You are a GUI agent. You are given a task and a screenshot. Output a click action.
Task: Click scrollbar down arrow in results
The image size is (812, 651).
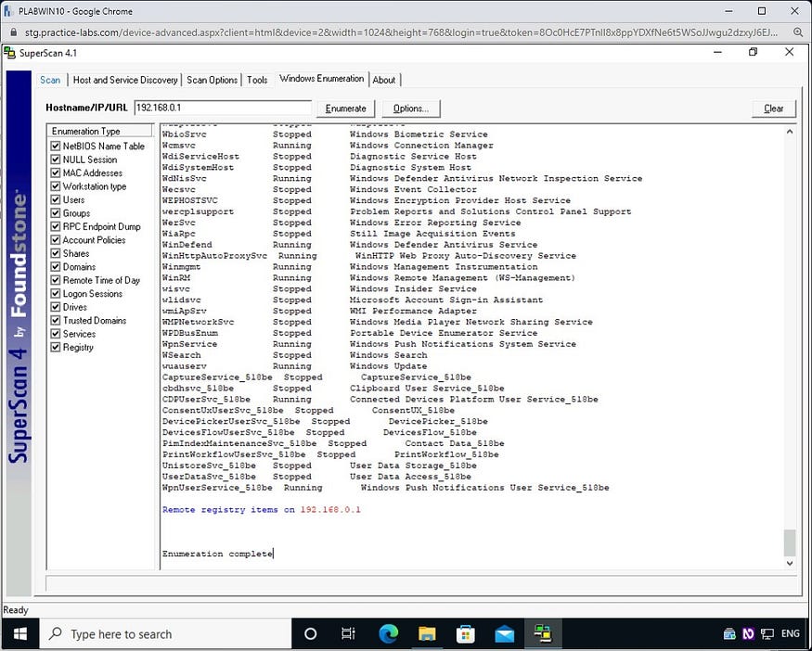point(789,563)
